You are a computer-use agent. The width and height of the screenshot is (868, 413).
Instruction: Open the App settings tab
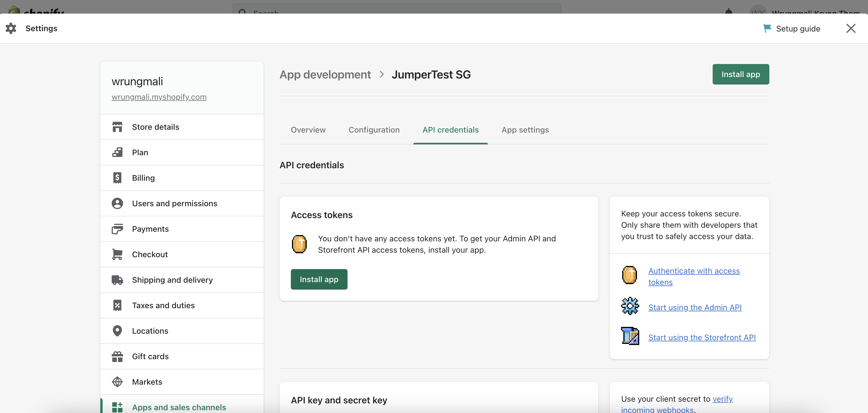[525, 130]
